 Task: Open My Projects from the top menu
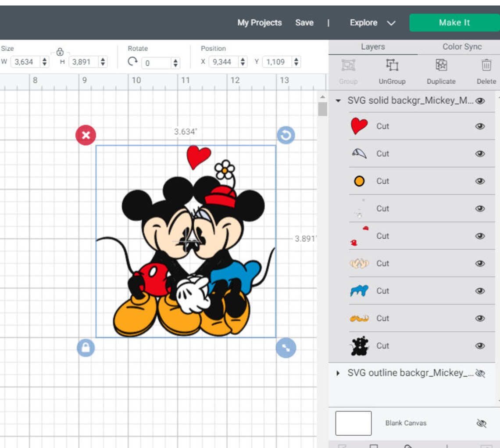259,23
